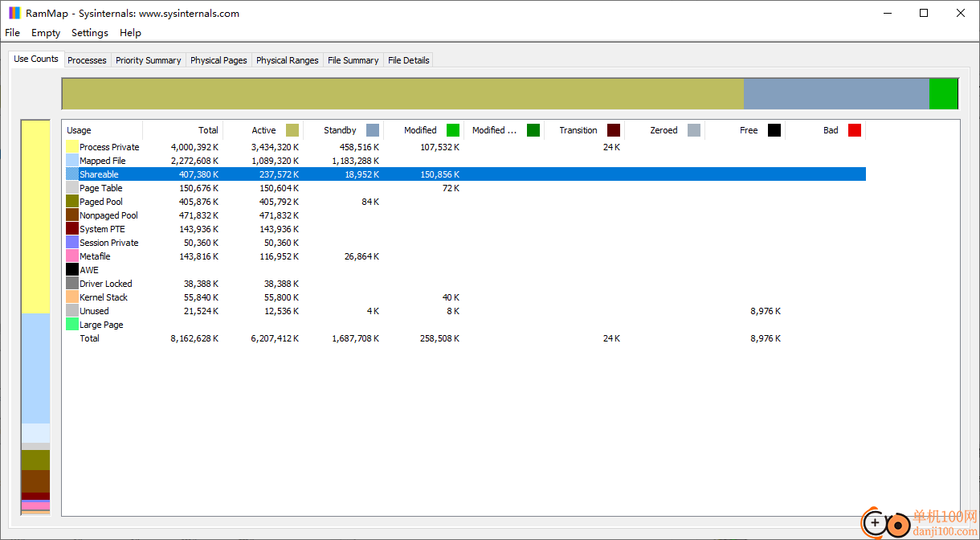Click the Paged Pool olive legend square
The image size is (980, 540).
pos(72,202)
